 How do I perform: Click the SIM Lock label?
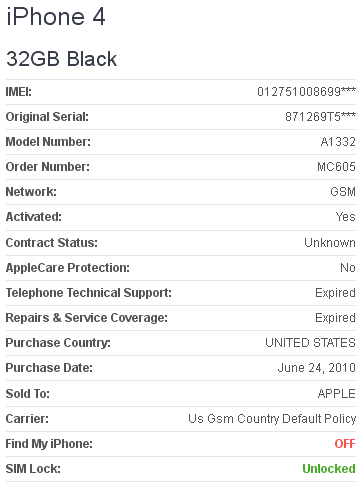33,469
